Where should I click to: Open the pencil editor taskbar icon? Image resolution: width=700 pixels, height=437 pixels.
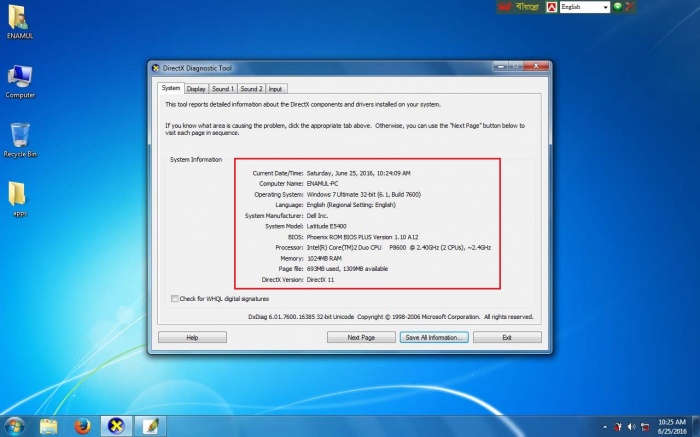(150, 426)
